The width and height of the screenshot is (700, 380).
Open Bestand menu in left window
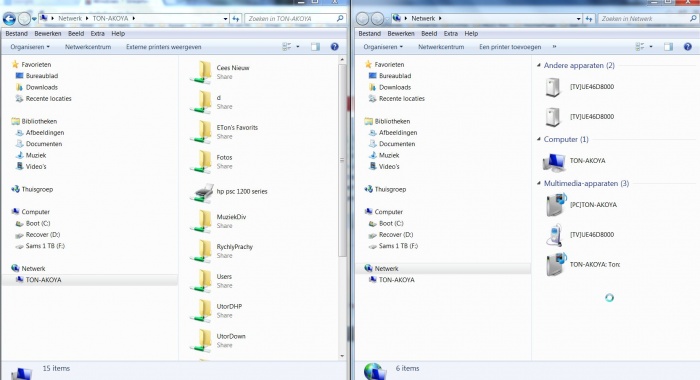click(x=17, y=33)
